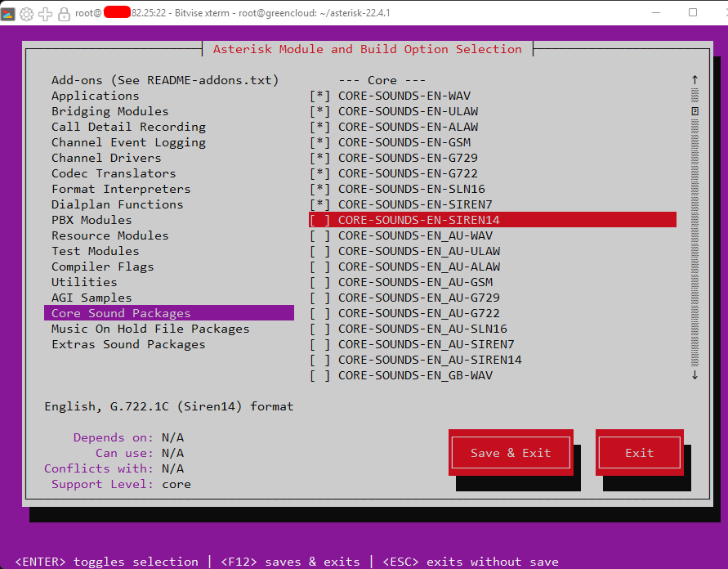Select the Extras Sound Packages category

(128, 344)
